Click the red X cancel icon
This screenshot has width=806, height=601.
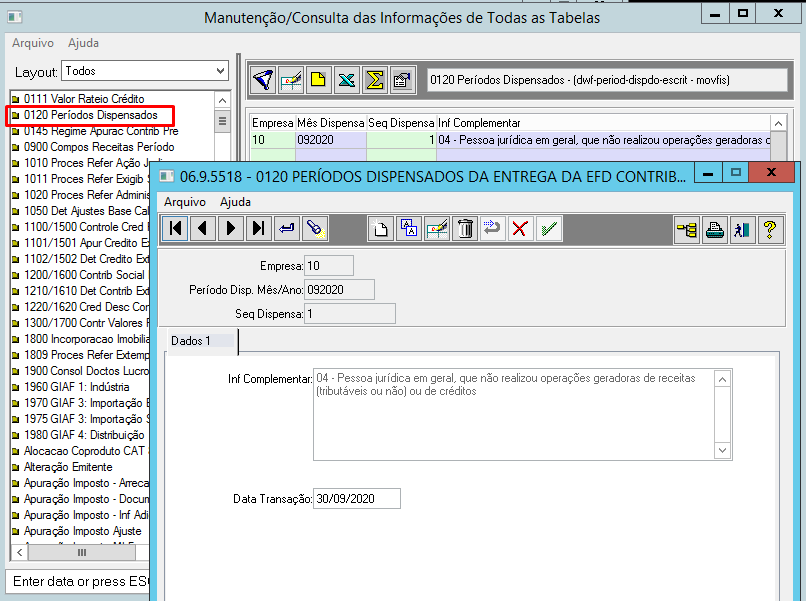(x=520, y=228)
